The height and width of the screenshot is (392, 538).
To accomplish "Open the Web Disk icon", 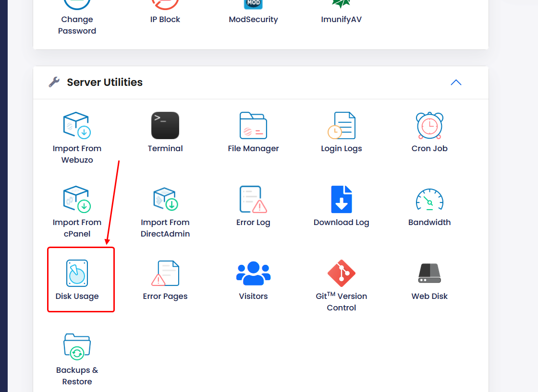I will point(429,273).
